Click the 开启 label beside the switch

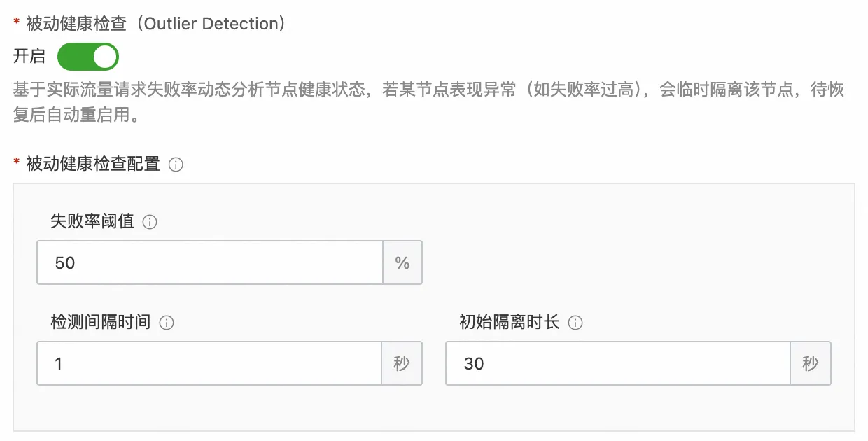pos(29,57)
